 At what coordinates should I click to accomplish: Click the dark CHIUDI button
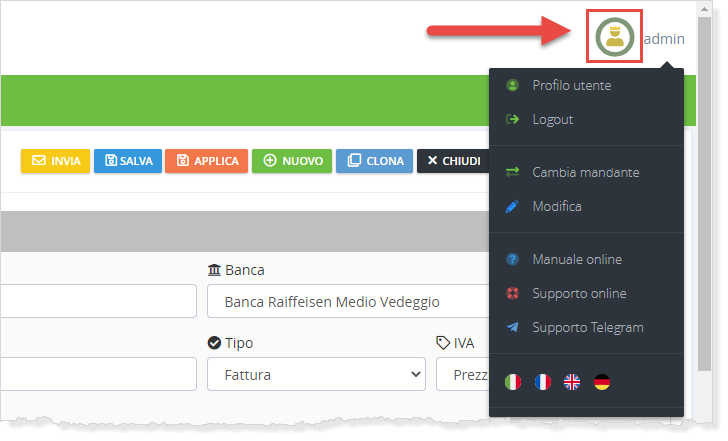[x=453, y=161]
